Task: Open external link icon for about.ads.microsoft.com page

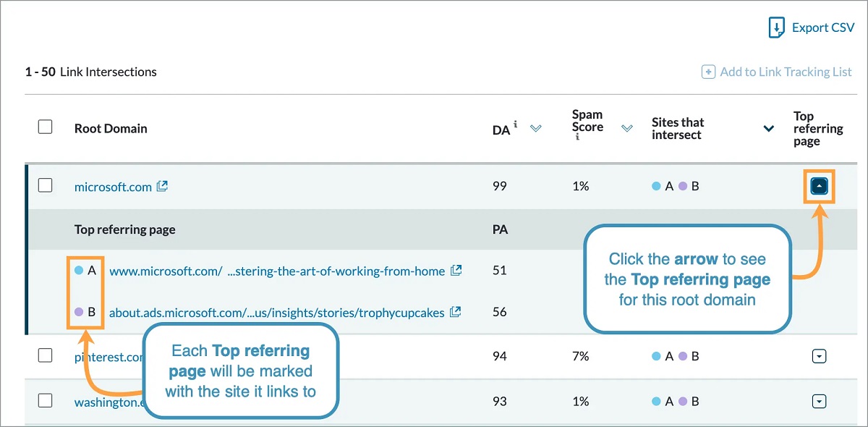Action: pyautogui.click(x=456, y=312)
